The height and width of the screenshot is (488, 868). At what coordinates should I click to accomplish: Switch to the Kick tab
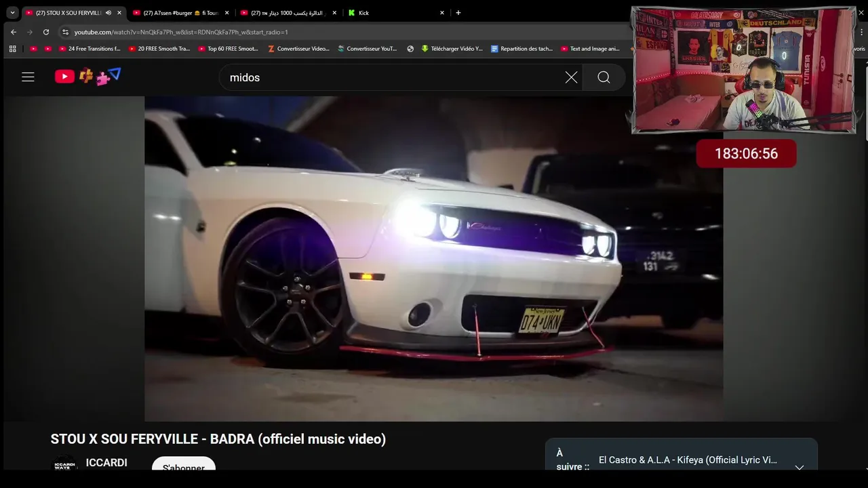click(x=397, y=13)
